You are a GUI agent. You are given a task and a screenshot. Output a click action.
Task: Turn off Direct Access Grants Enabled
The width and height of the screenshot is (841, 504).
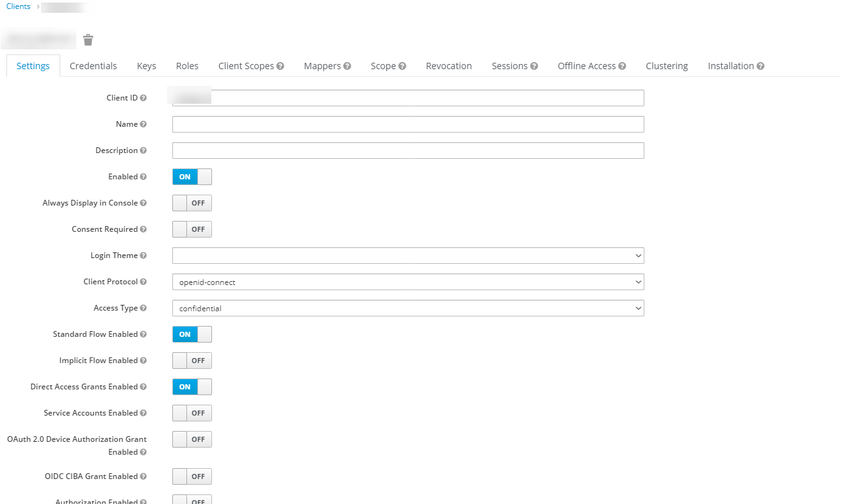point(192,387)
